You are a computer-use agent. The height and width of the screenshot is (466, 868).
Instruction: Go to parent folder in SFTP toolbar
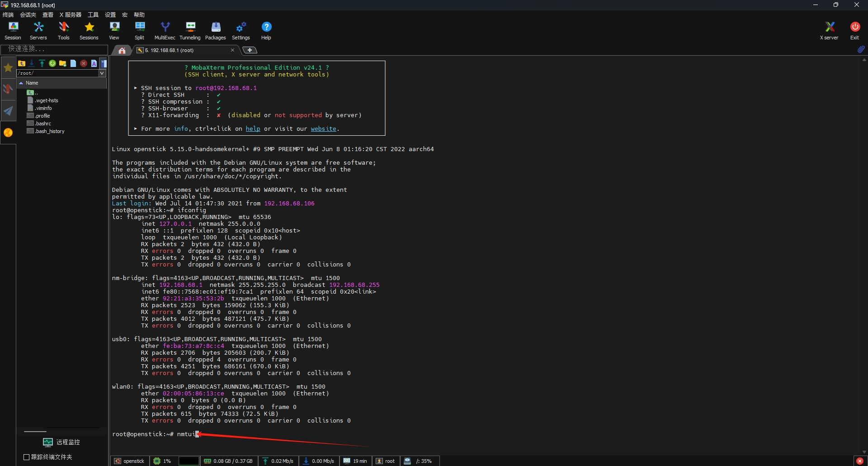[22, 63]
